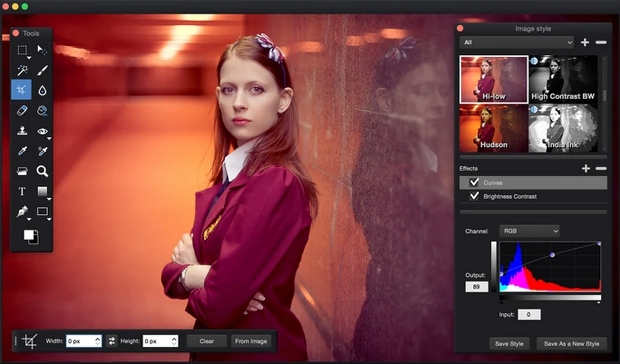Click the crop icon in options bar
Image resolution: width=620 pixels, height=364 pixels.
click(30, 341)
